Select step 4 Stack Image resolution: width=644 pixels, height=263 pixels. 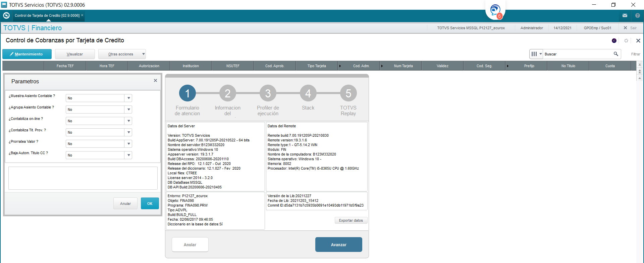pyautogui.click(x=308, y=93)
